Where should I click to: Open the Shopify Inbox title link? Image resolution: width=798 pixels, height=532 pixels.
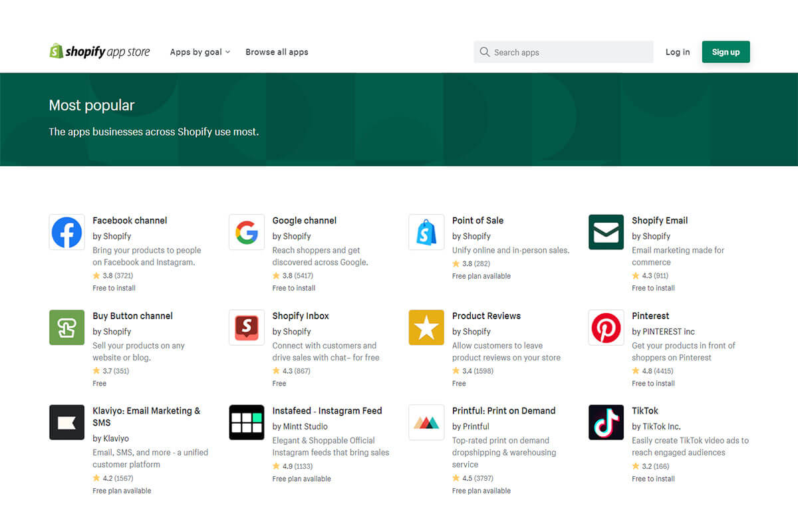(x=301, y=315)
